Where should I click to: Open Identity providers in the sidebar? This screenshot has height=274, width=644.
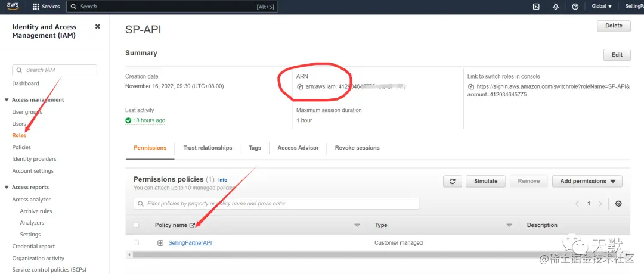(x=34, y=159)
